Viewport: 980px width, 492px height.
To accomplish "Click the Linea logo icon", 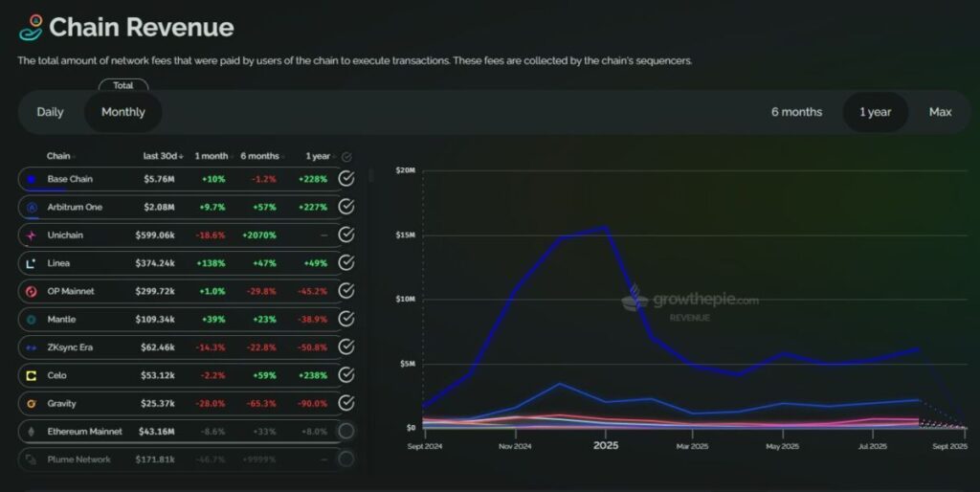I will [x=31, y=263].
